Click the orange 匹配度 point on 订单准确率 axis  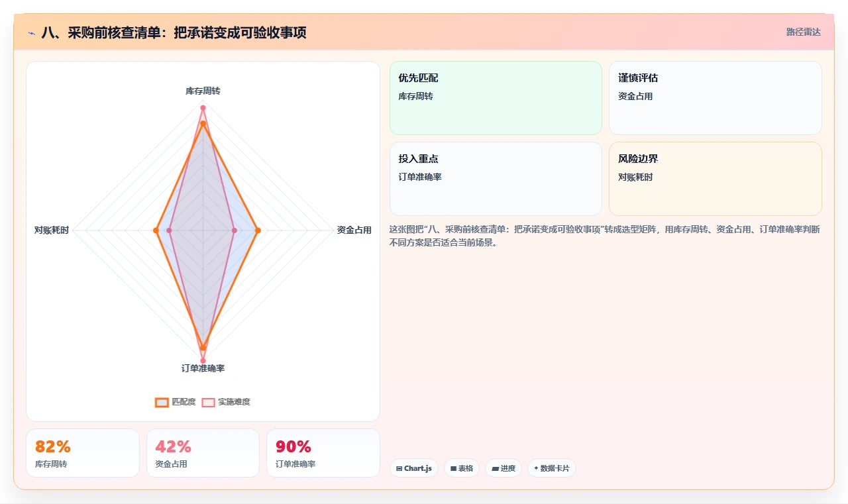203,347
